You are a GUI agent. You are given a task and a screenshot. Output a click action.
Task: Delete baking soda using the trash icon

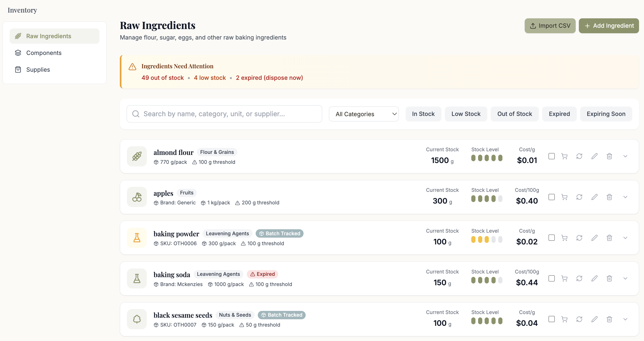tap(609, 278)
